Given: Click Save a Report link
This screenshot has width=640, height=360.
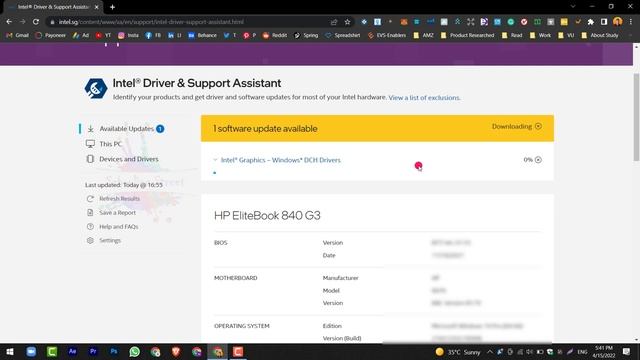Looking at the screenshot, I should point(117,212).
